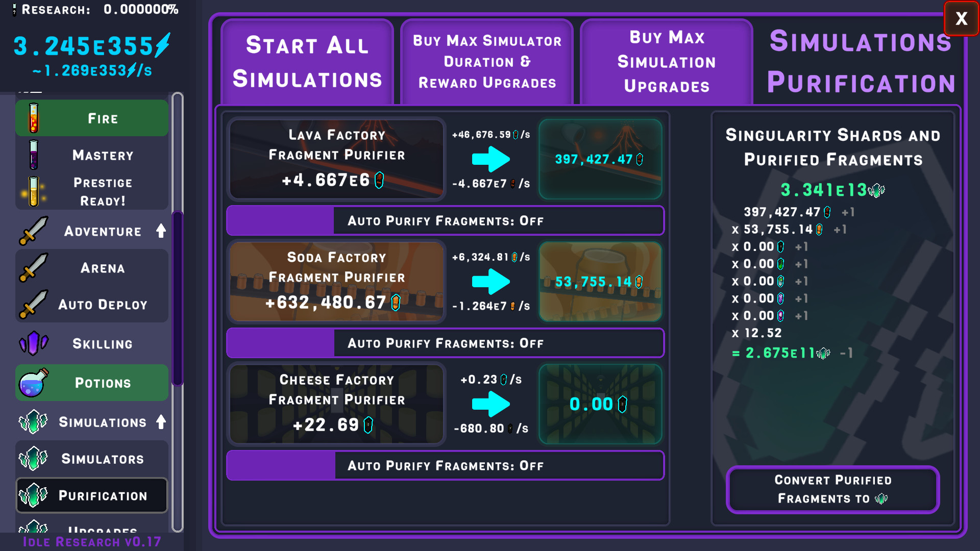
Task: Select the Simulations sidebar icon
Action: 33,420
